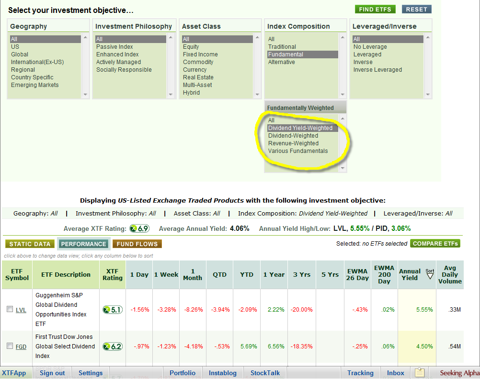Select Dividend-Weighted fundamental option
This screenshot has width=480, height=379.
coord(293,136)
